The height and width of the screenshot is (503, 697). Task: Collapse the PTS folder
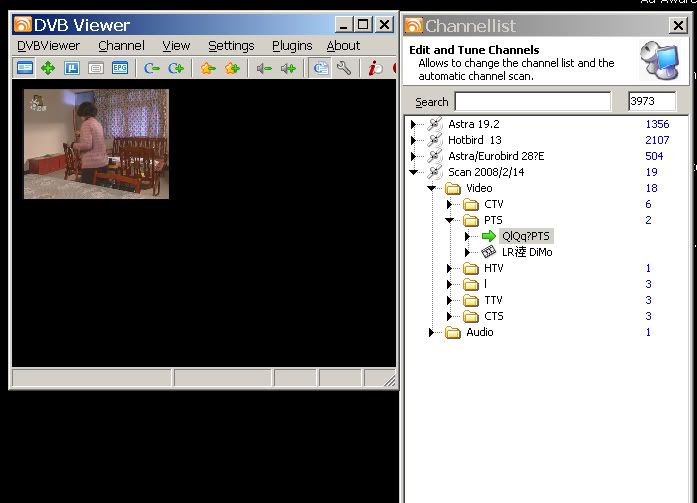[x=449, y=220]
